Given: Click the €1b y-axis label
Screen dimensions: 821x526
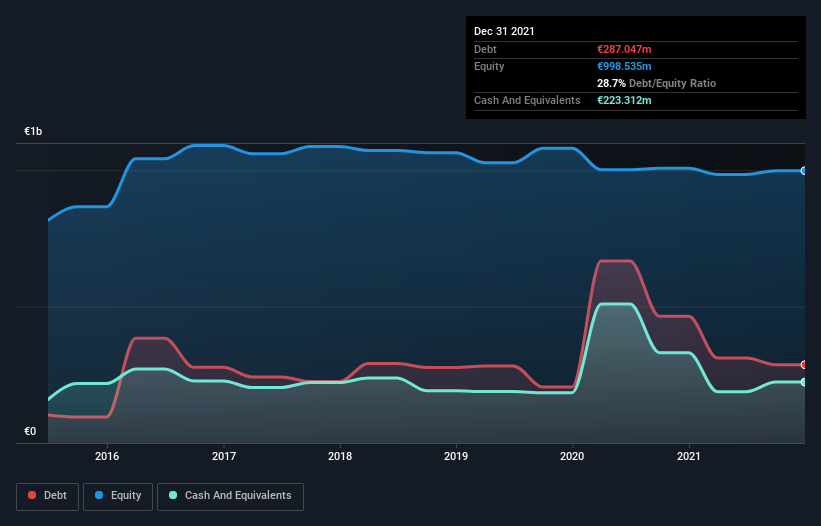Looking at the screenshot, I should 33,131.
